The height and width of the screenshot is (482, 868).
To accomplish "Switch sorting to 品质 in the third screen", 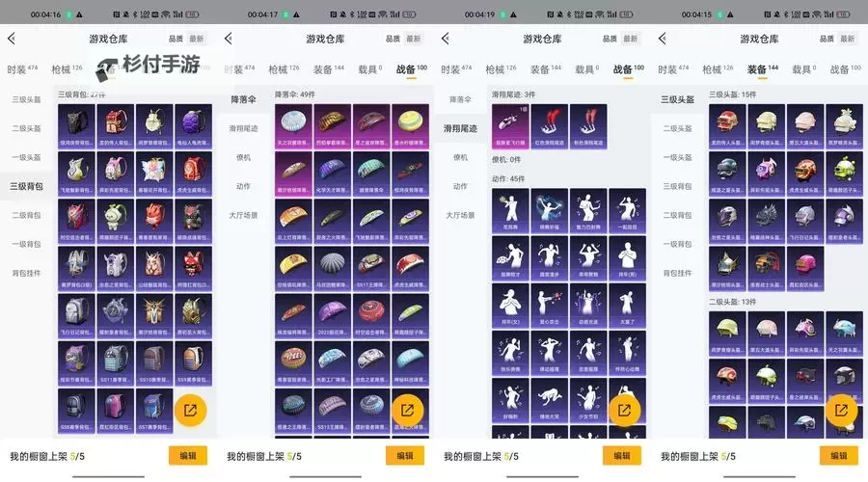I will pyautogui.click(x=610, y=39).
